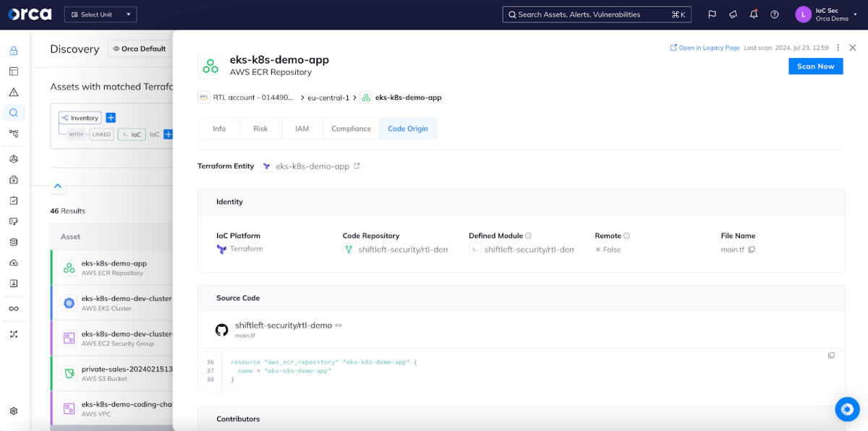Copy the source code snippet
The height and width of the screenshot is (431, 868).
[831, 356]
